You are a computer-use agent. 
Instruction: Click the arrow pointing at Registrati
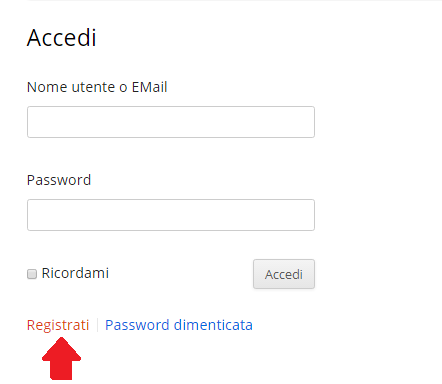pyautogui.click(x=61, y=358)
